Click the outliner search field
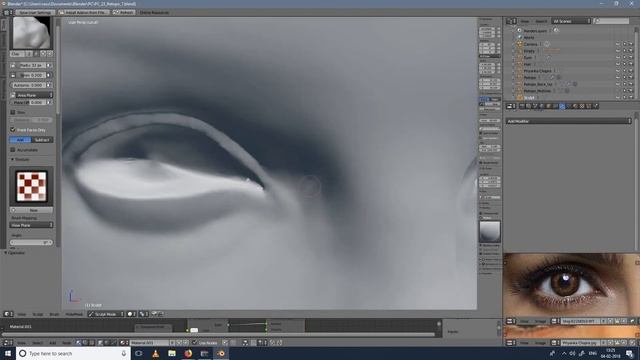This screenshot has height=360, width=640. [x=611, y=21]
